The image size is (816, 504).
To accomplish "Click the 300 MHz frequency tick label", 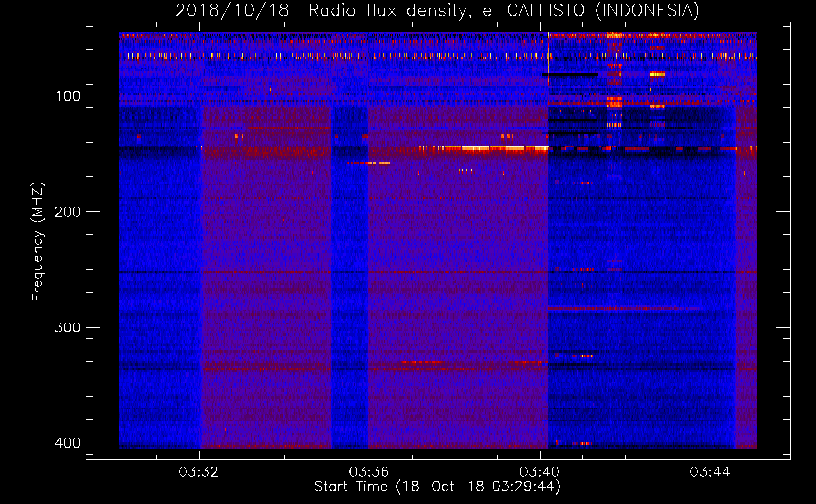I will click(68, 328).
